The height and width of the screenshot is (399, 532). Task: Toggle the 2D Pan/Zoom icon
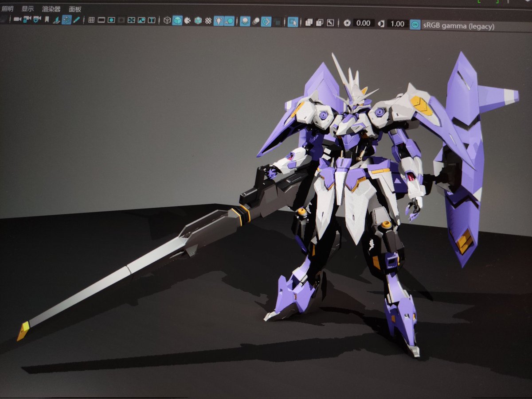point(66,20)
